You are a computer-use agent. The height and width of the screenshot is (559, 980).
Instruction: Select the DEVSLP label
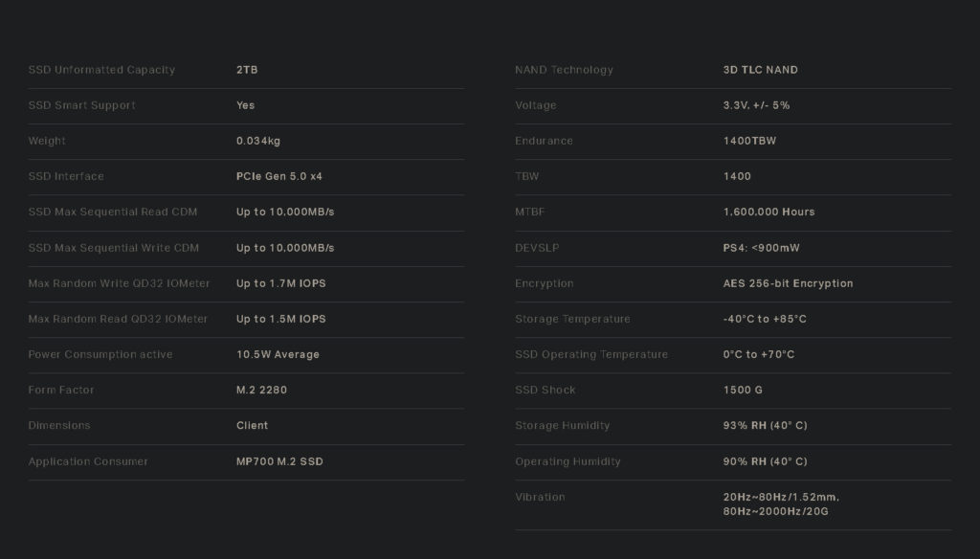click(x=537, y=248)
